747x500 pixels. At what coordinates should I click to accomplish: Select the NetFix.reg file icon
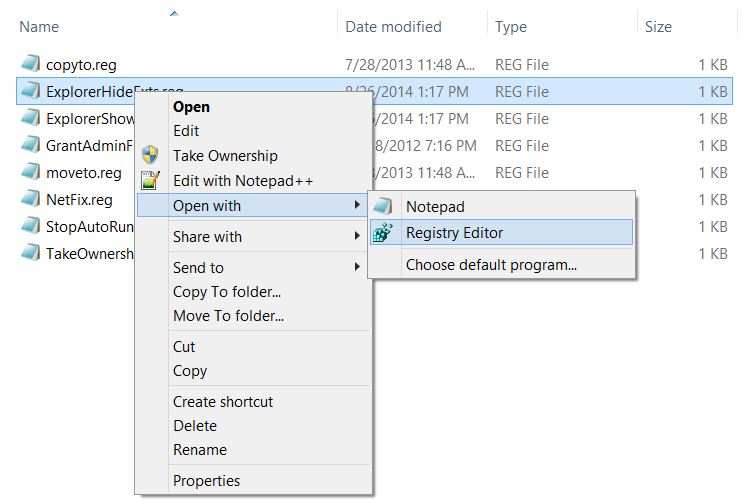click(29, 199)
